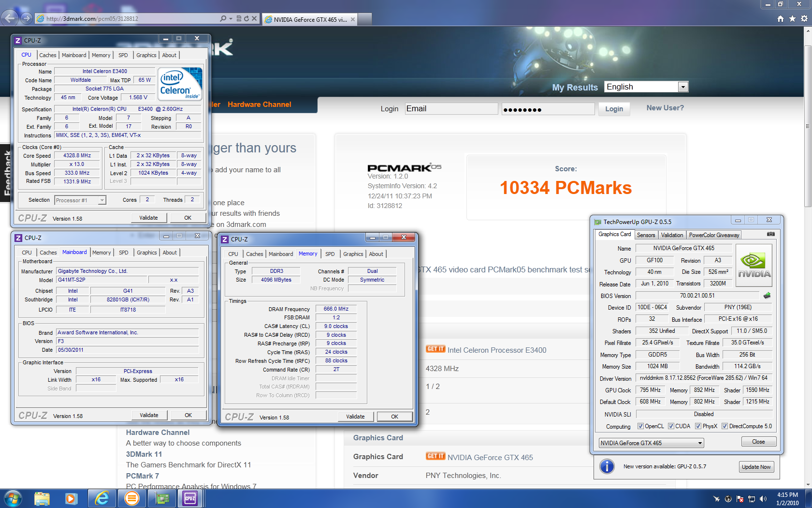
Task: Toggle the PhysX checkbox in GPU-Z
Action: (698, 426)
